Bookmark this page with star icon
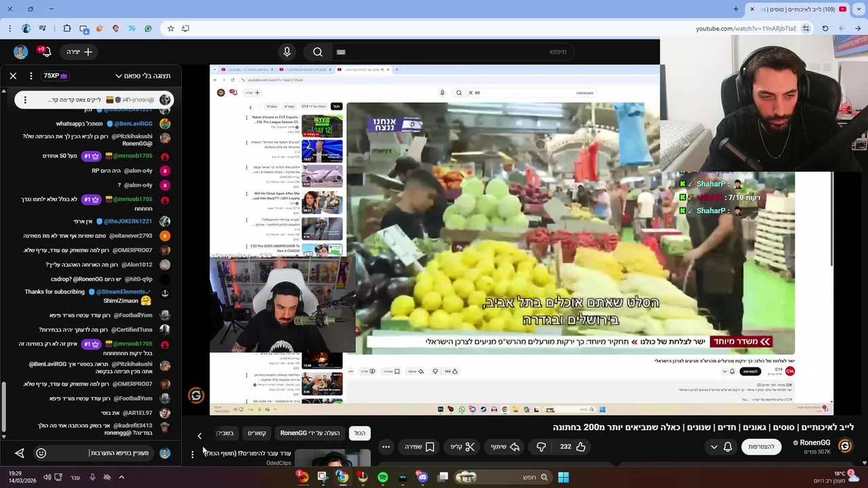The image size is (868, 488). 170,28
